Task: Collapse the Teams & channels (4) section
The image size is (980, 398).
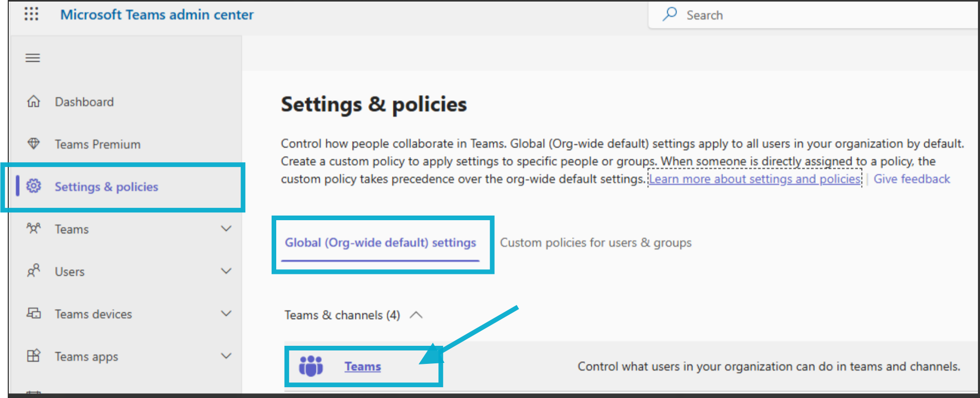Action: (x=416, y=315)
